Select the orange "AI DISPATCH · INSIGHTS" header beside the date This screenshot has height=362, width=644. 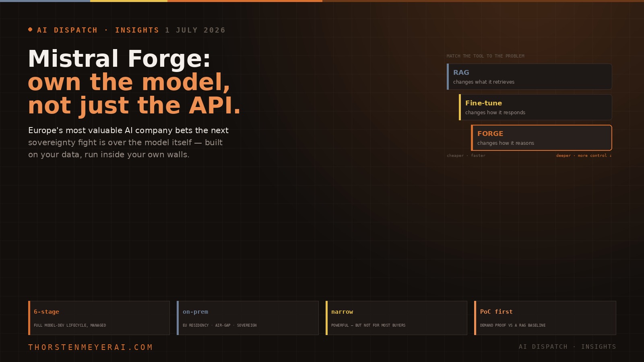coord(98,30)
